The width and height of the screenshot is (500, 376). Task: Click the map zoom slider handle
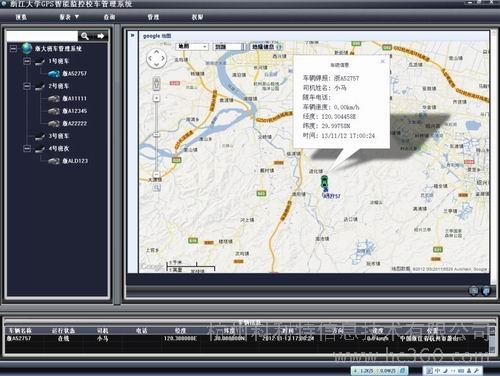[x=156, y=135]
